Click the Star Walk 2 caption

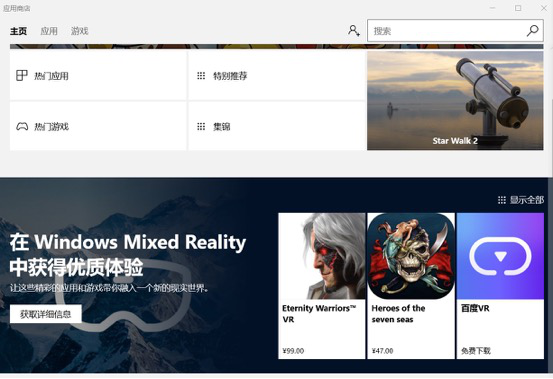click(455, 141)
